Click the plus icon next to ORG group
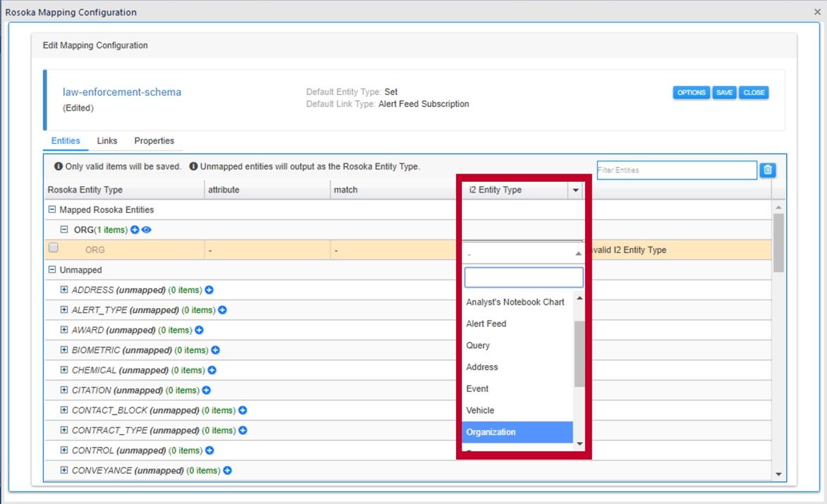The width and height of the screenshot is (827, 504). click(135, 230)
